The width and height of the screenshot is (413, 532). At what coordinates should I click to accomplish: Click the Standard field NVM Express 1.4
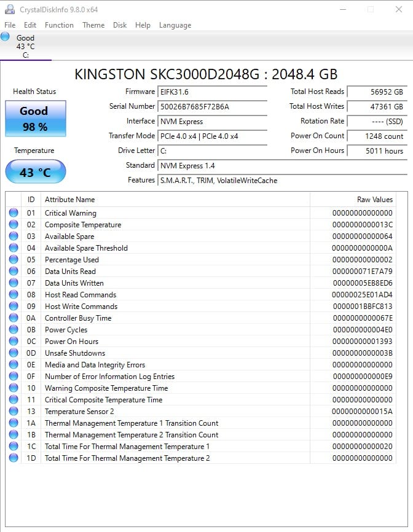pyautogui.click(x=282, y=166)
